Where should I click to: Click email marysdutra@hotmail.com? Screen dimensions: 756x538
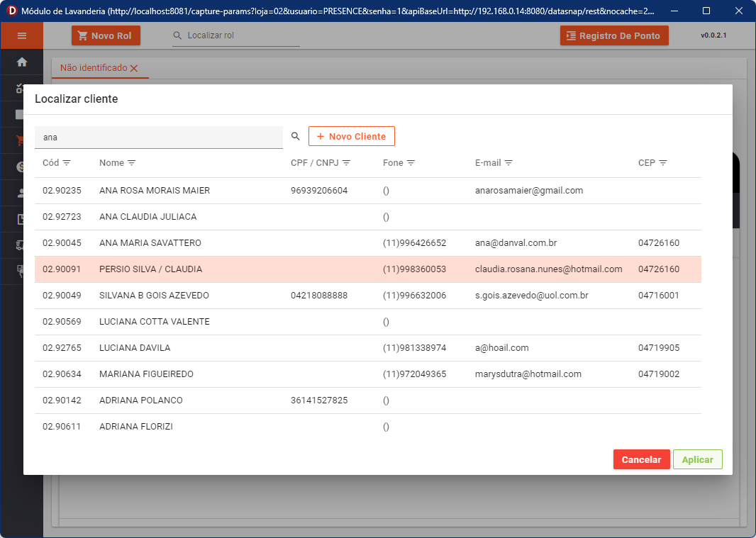[x=528, y=374]
